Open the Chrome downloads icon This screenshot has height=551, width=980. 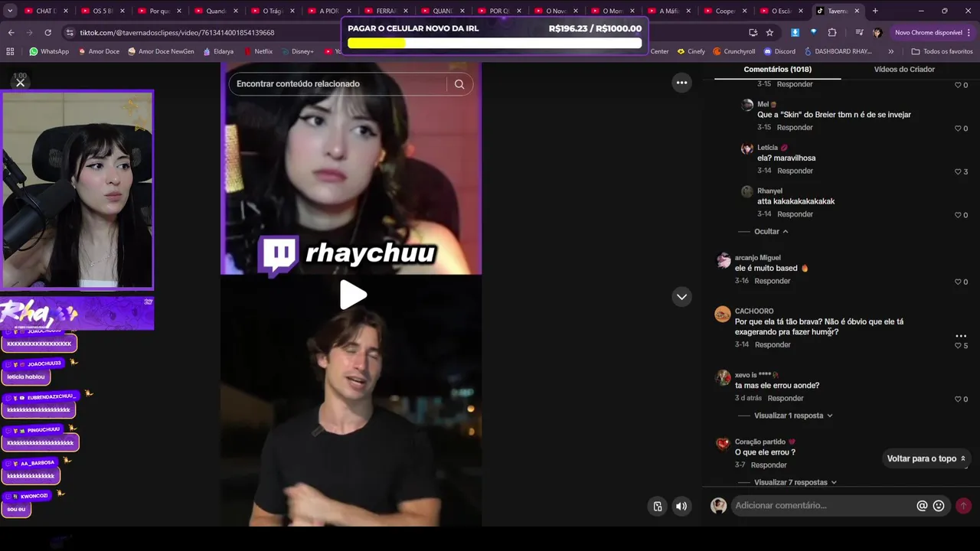click(795, 33)
